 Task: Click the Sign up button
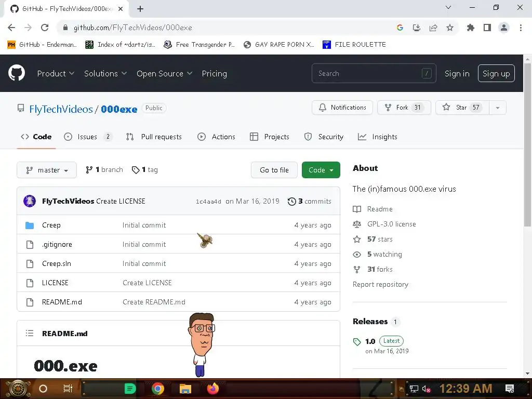tap(496, 73)
